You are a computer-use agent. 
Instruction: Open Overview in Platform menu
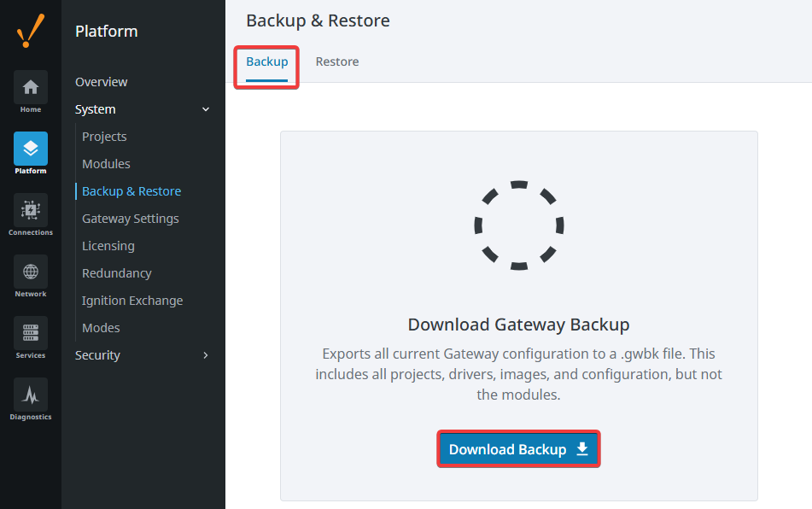101,82
